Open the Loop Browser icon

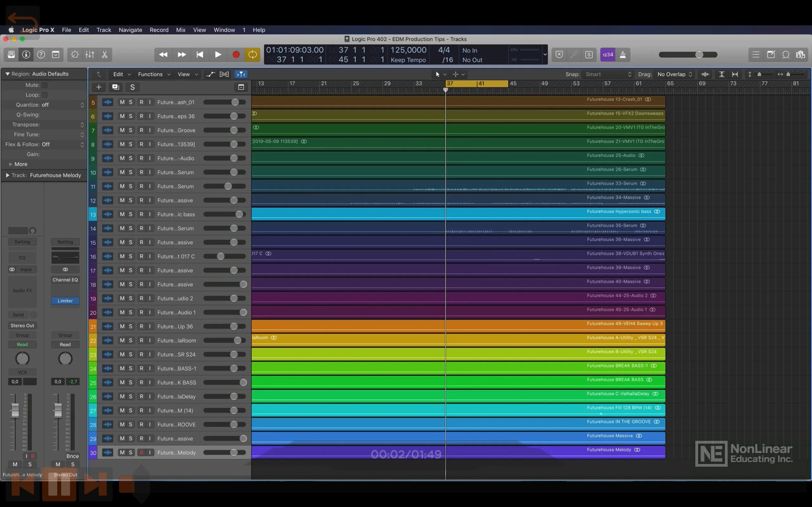(786, 55)
